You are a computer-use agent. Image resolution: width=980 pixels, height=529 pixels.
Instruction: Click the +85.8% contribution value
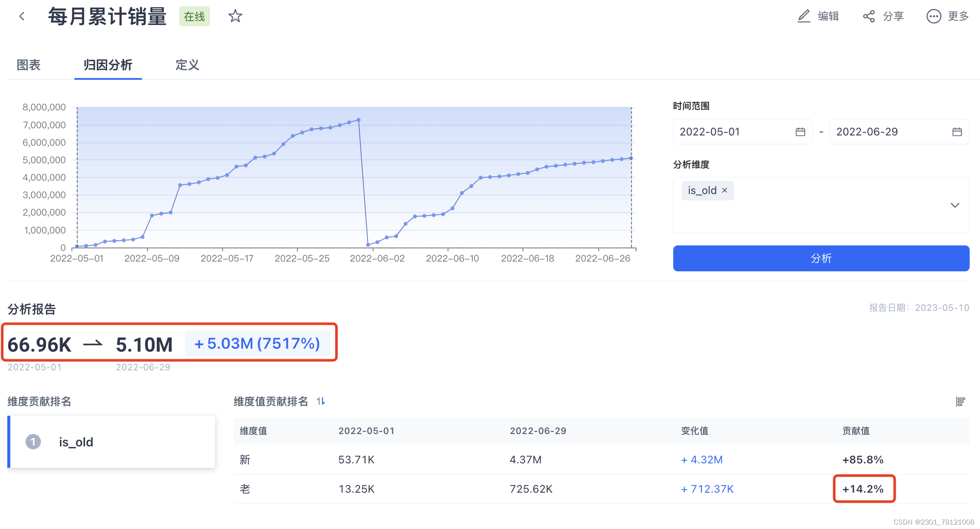click(862, 459)
